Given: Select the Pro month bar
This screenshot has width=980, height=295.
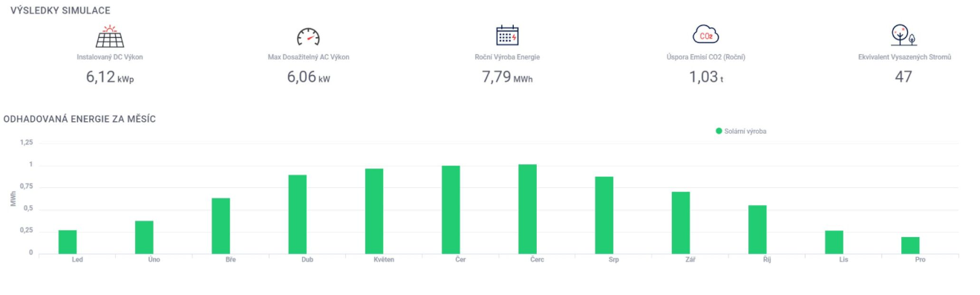Looking at the screenshot, I should click(x=911, y=245).
